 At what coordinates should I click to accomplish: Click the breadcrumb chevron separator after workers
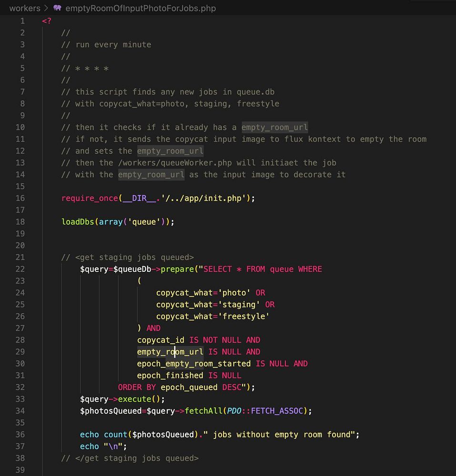[x=47, y=8]
